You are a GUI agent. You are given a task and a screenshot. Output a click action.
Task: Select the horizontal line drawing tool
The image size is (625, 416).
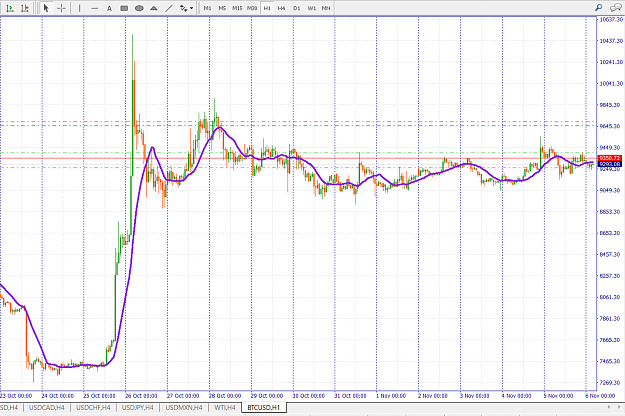point(94,8)
